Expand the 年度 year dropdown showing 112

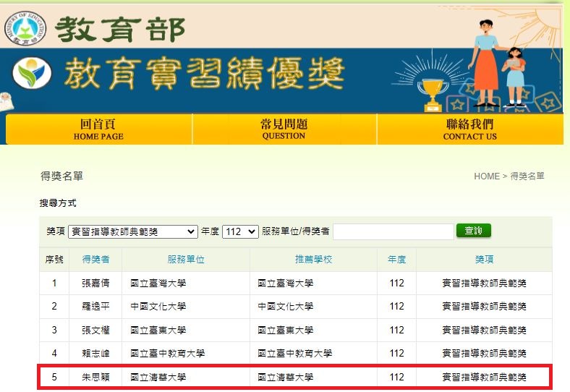click(240, 231)
